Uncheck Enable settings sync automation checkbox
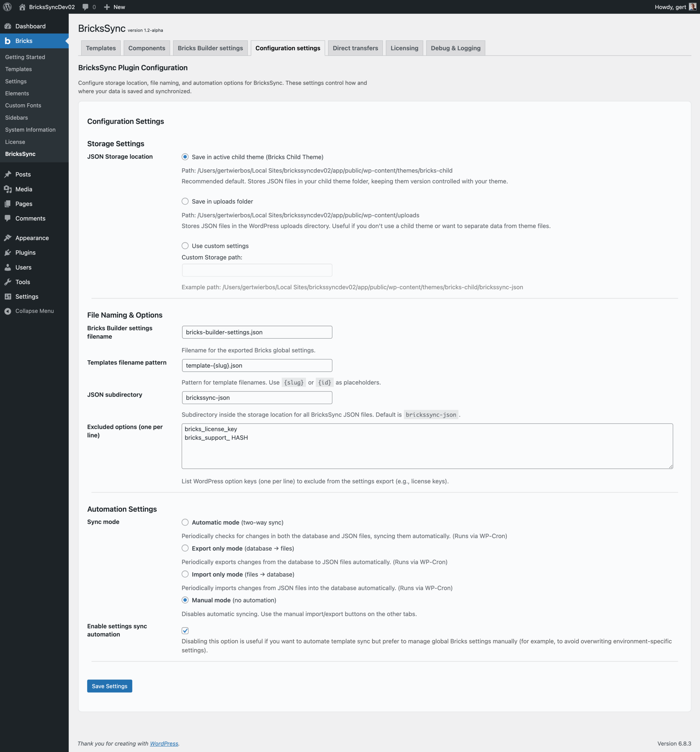The image size is (700, 752). [185, 631]
